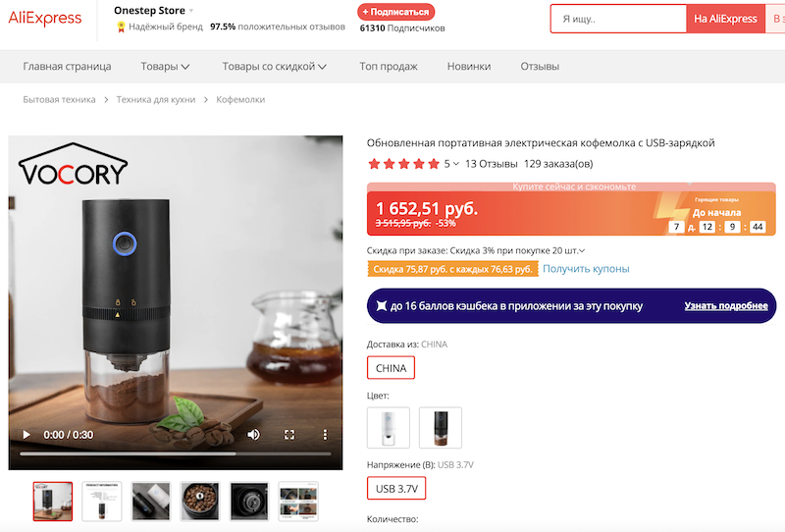Select the white grinder color option
Viewport: 785px width, 532px height.
click(388, 427)
